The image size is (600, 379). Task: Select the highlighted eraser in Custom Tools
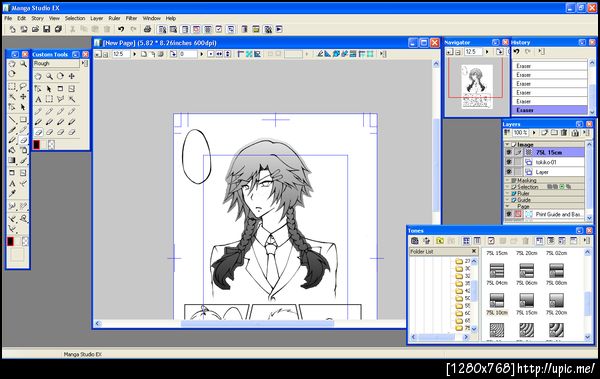pos(38,132)
